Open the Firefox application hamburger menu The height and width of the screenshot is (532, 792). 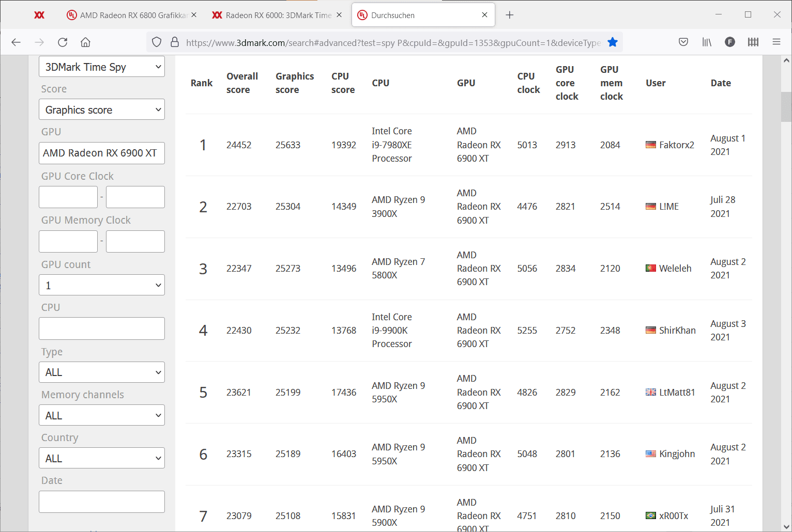pyautogui.click(x=776, y=42)
